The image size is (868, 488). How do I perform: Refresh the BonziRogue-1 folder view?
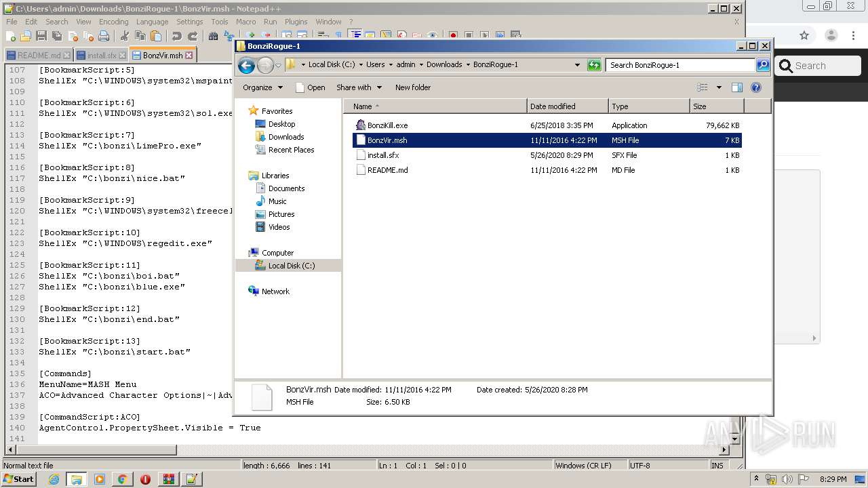(594, 65)
